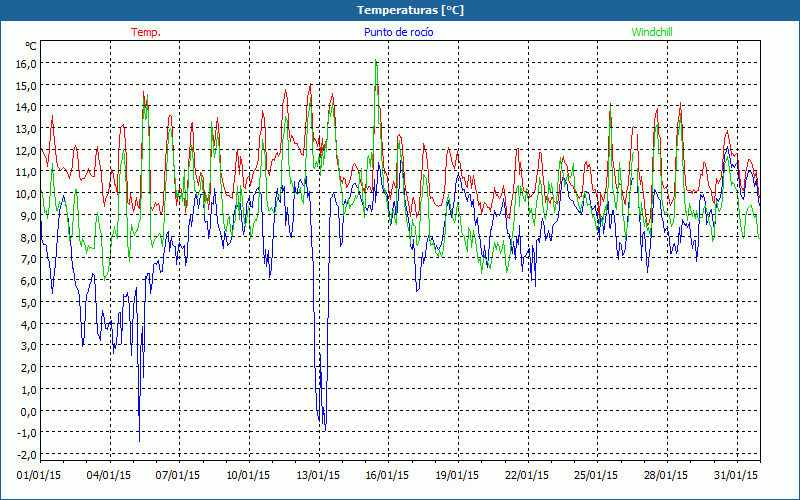Screen dimensions: 800x500
Task: Click the 2,0 y-axis value
Action: pyautogui.click(x=29, y=367)
